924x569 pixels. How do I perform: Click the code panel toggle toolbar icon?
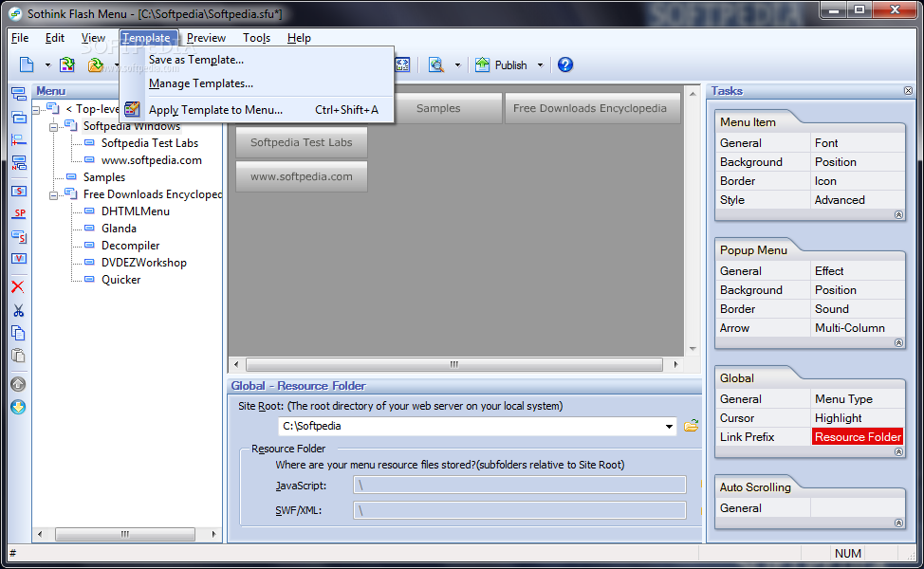tap(402, 64)
